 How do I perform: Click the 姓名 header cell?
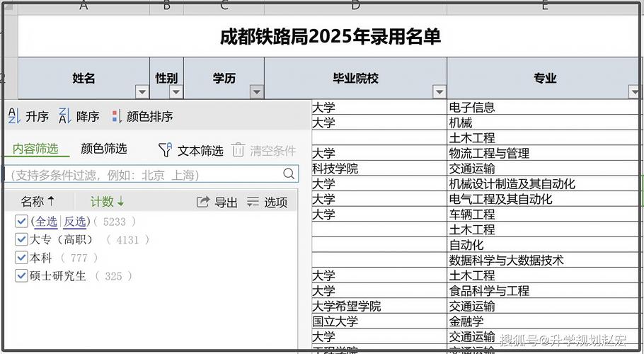click(84, 78)
